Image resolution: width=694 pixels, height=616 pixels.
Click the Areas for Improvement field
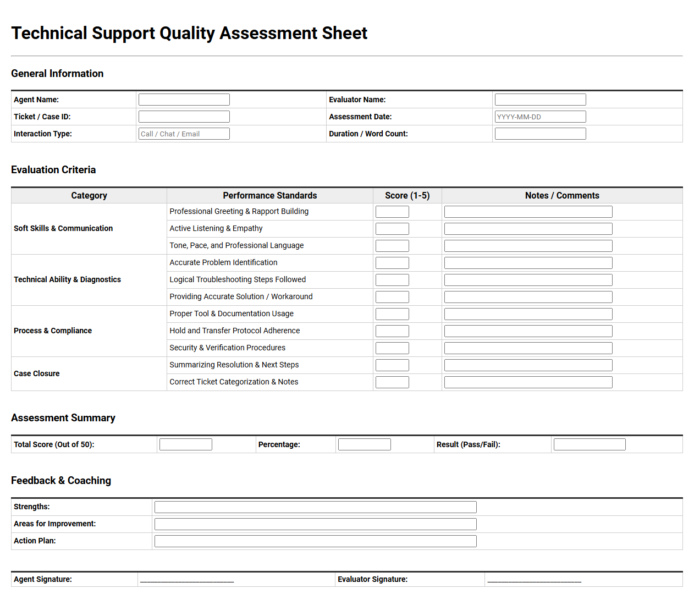tap(316, 524)
